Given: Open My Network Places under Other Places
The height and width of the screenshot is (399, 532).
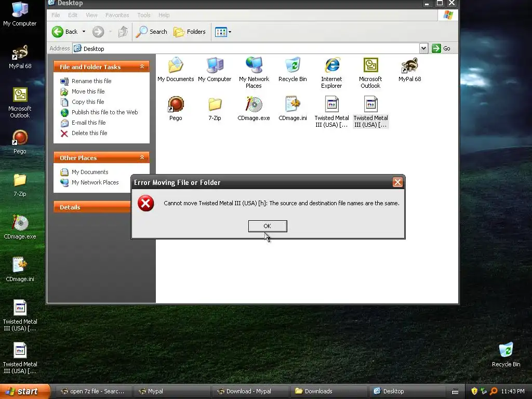Looking at the screenshot, I should point(95,182).
